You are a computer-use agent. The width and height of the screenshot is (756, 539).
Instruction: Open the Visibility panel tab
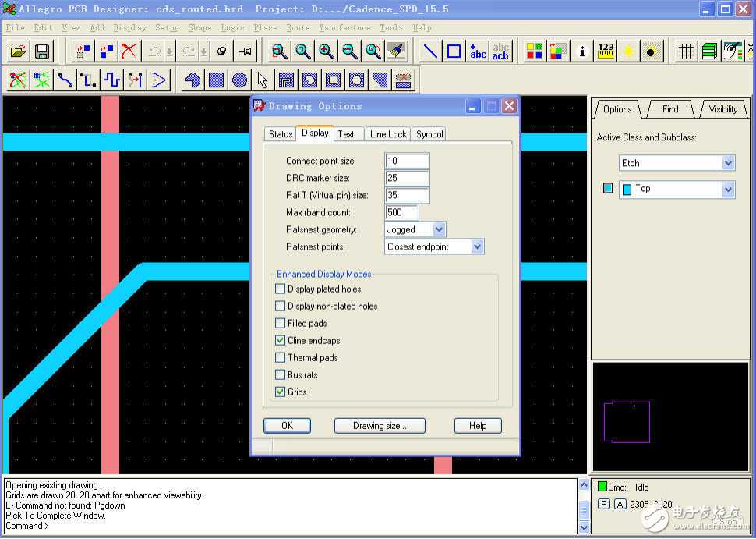pyautogui.click(x=722, y=109)
